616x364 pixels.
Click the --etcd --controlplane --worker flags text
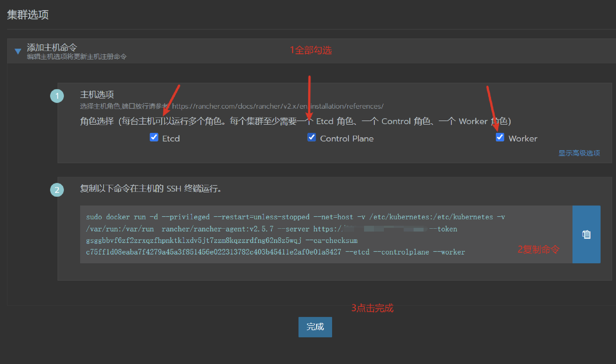[x=405, y=252]
